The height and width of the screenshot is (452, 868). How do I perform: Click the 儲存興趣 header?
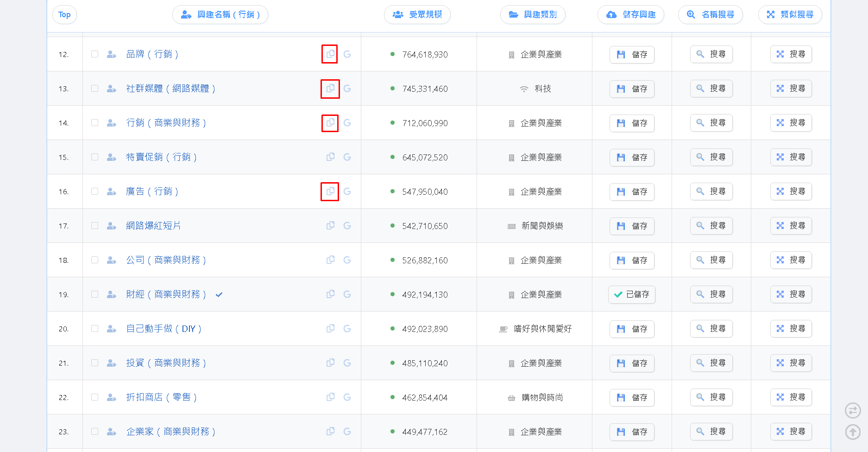pyautogui.click(x=631, y=14)
